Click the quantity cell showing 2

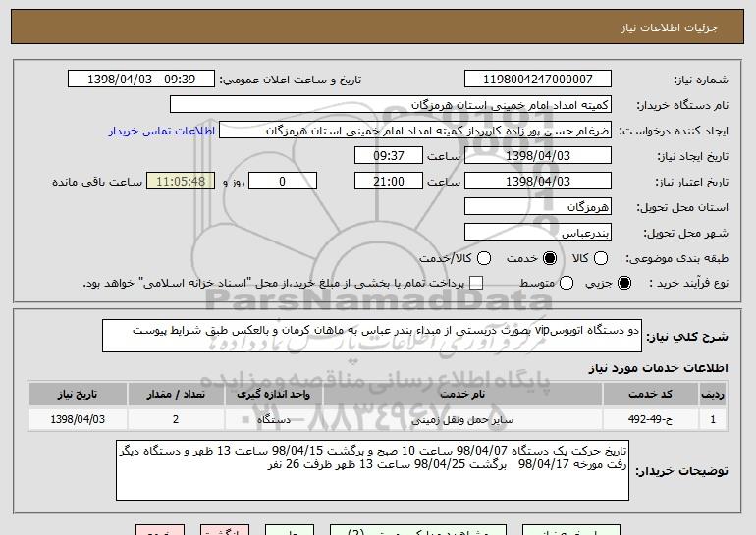[176, 419]
